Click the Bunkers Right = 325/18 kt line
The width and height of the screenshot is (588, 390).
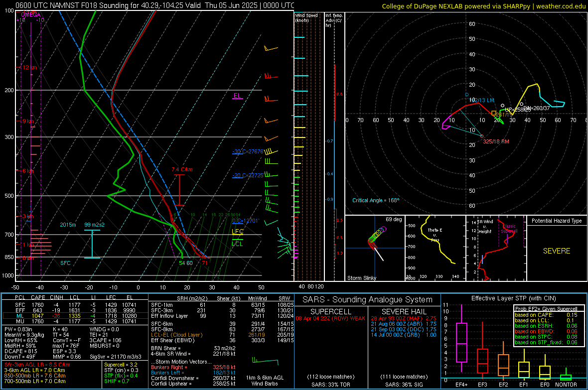pos(193,367)
